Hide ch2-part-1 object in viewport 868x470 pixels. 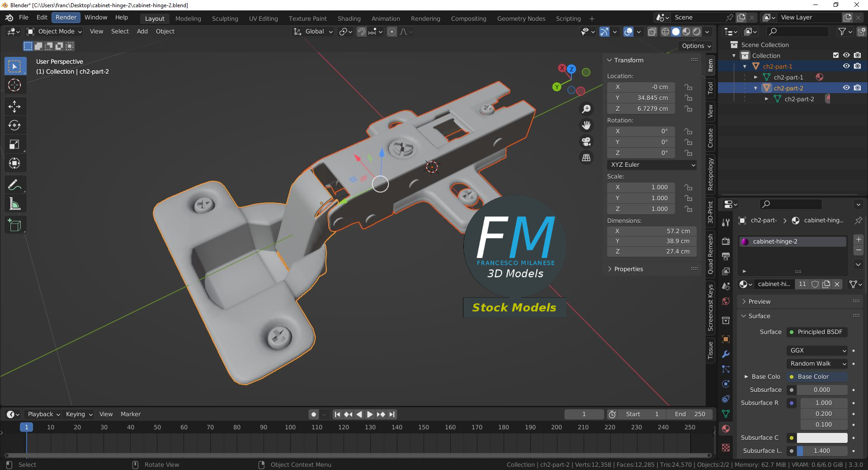tap(846, 66)
